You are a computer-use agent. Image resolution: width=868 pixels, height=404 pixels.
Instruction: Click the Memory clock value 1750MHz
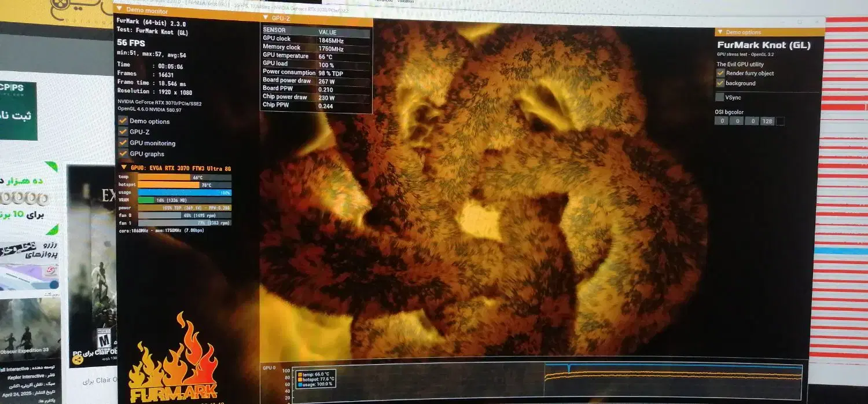tap(331, 49)
